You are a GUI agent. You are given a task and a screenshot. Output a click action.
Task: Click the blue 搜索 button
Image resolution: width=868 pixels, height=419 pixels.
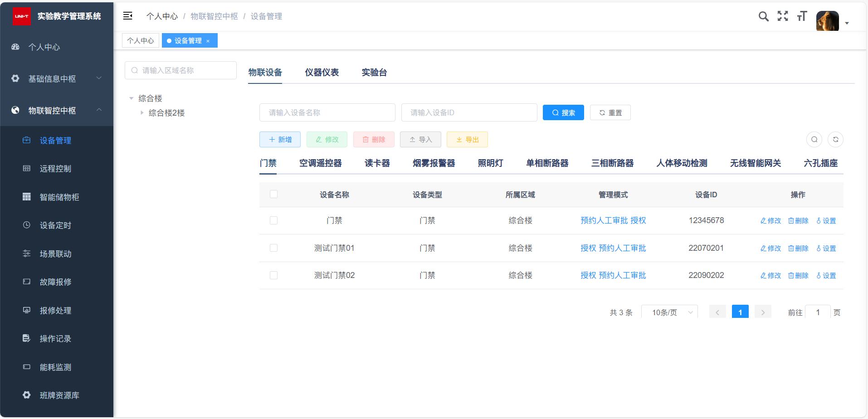pyautogui.click(x=563, y=113)
